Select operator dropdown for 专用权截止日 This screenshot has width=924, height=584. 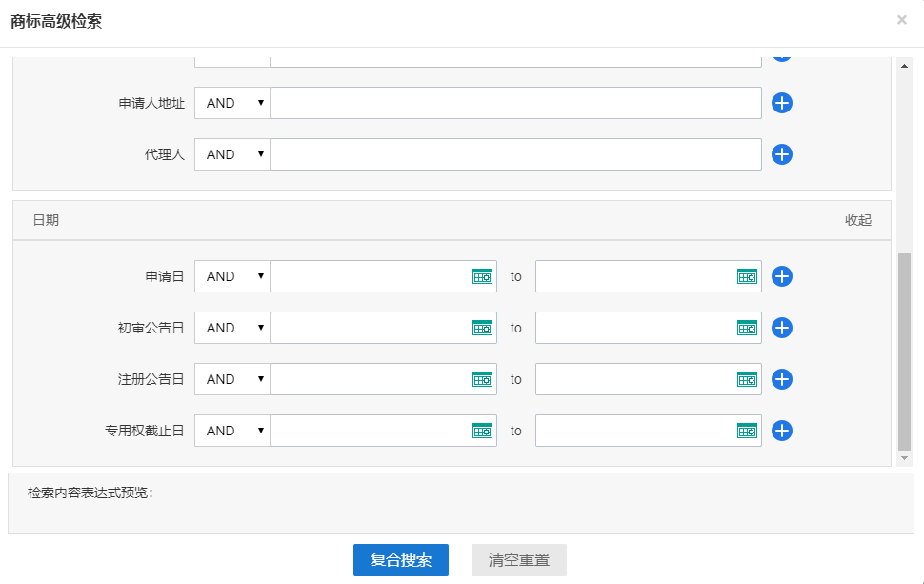pos(232,431)
